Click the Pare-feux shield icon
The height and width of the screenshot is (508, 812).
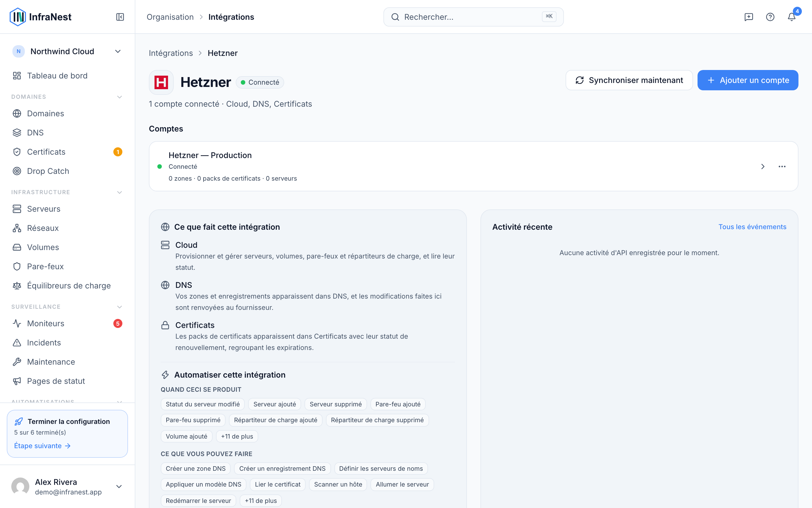[x=17, y=266]
